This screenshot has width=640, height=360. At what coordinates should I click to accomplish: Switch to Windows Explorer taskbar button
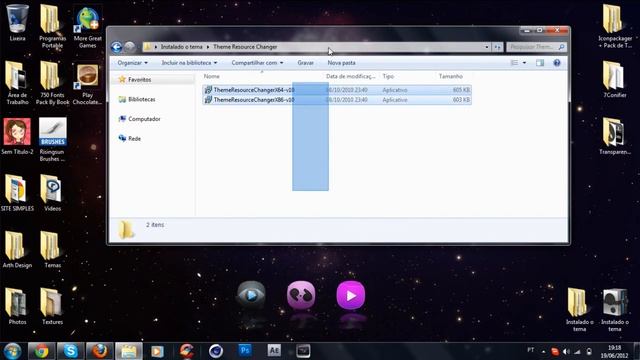129,351
